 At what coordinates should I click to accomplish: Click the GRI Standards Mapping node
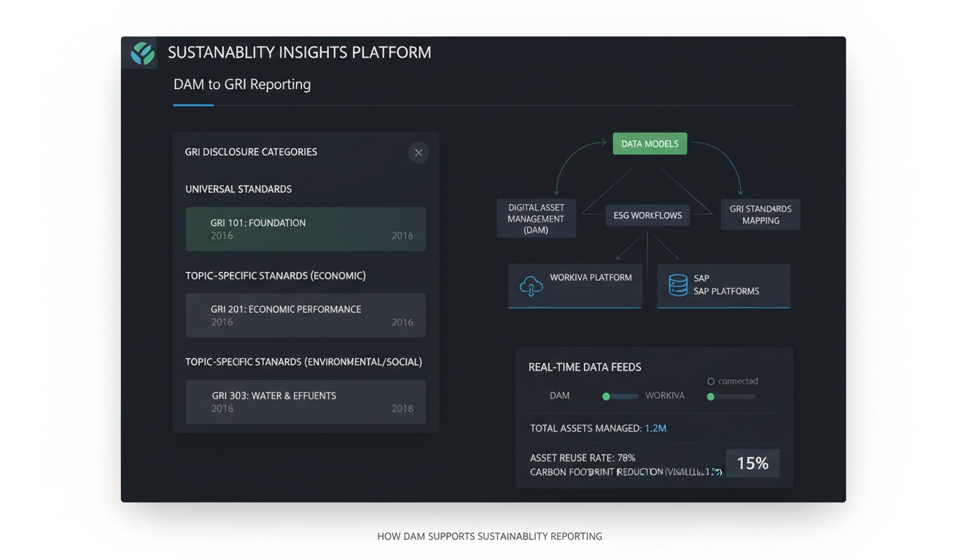click(761, 214)
